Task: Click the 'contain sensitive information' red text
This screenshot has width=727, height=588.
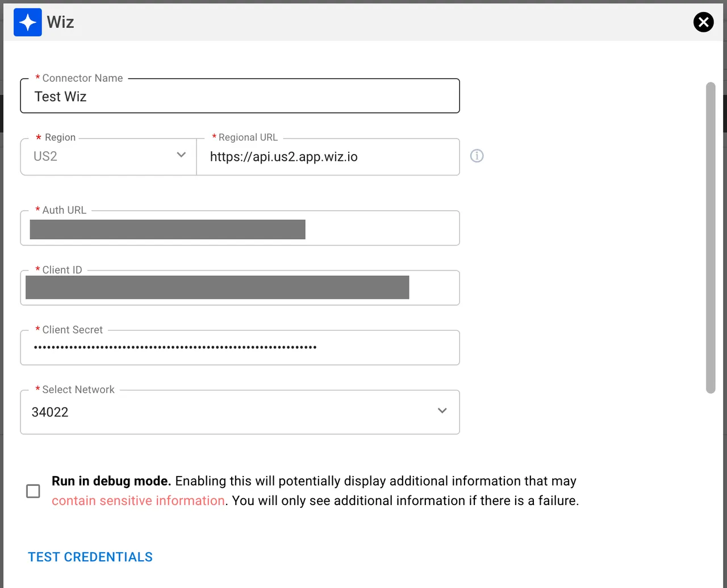Action: 138,501
